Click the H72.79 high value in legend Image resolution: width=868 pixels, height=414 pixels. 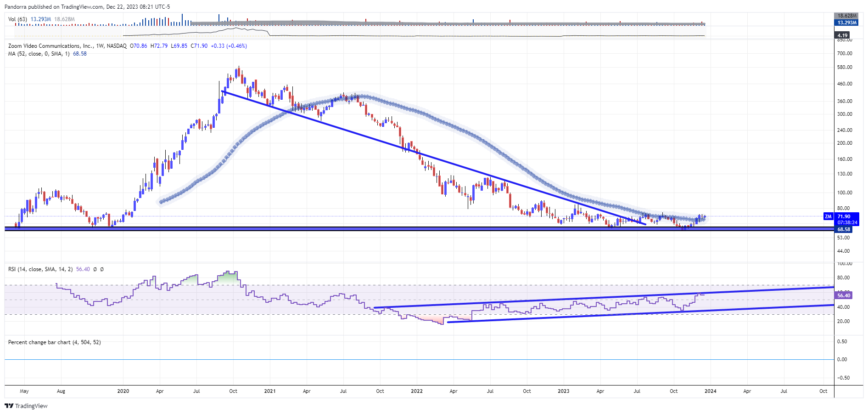coord(159,46)
